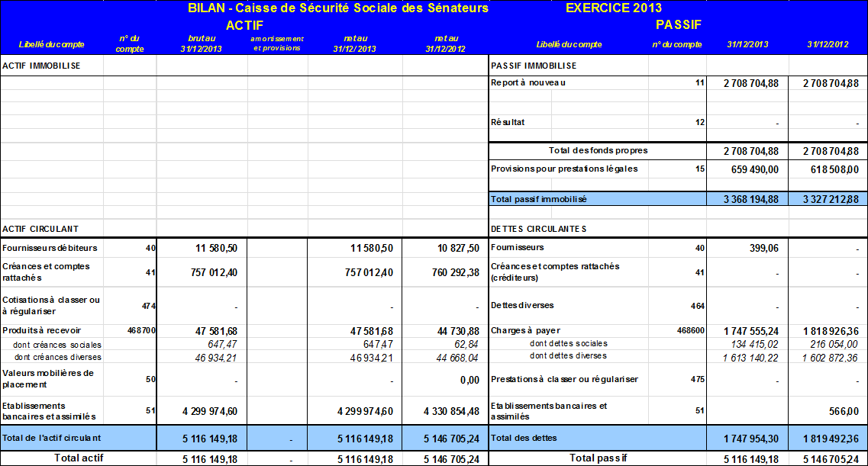Screen dimensions: 868x466
Task: Select the 'Total des fonds propres' label
Action: click(598, 151)
